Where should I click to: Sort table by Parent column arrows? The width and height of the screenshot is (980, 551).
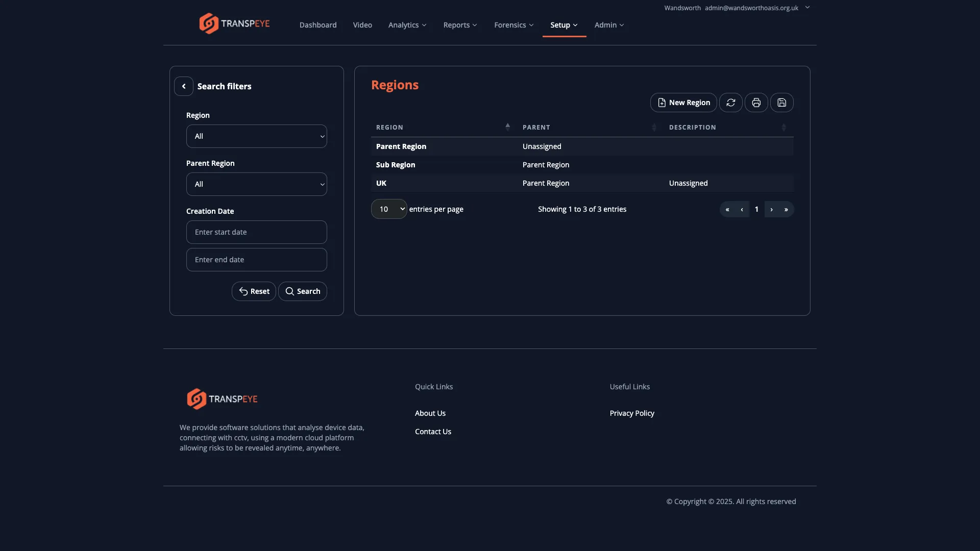click(x=654, y=127)
